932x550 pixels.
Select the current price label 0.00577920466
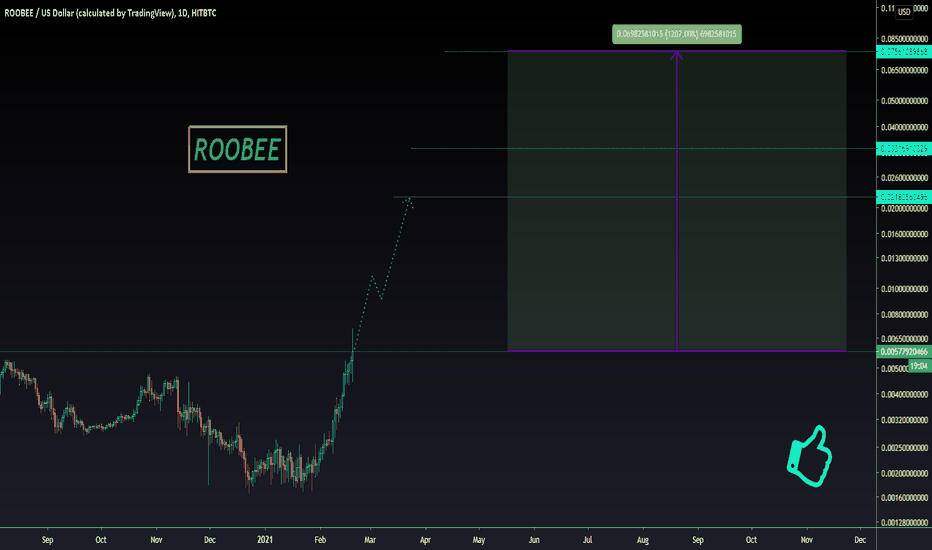click(x=903, y=351)
